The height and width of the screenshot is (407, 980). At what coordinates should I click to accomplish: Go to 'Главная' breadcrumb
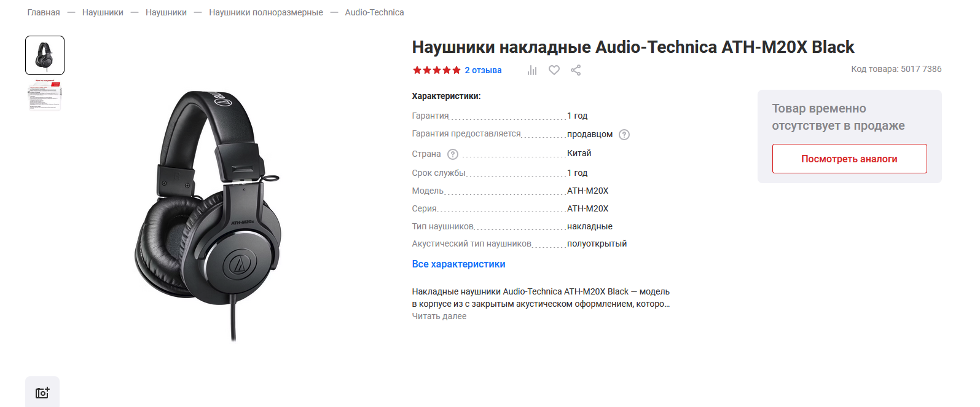[x=44, y=12]
